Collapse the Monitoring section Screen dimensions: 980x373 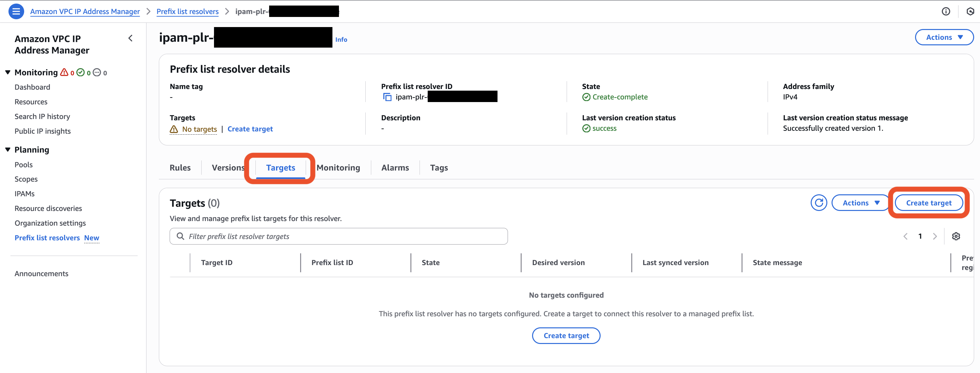8,72
